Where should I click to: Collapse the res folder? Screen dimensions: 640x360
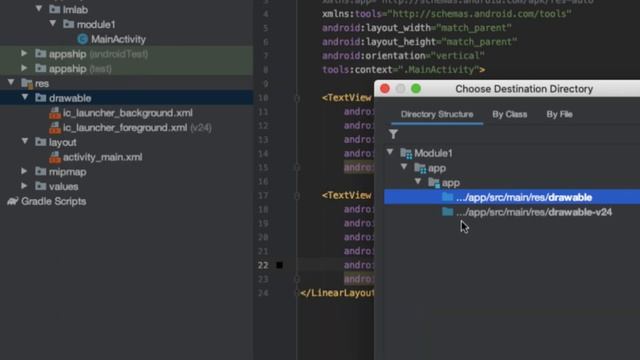click(11, 82)
